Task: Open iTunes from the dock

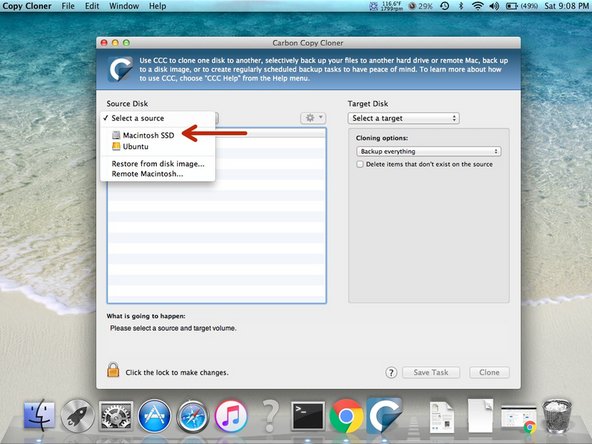Action: pos(231,416)
